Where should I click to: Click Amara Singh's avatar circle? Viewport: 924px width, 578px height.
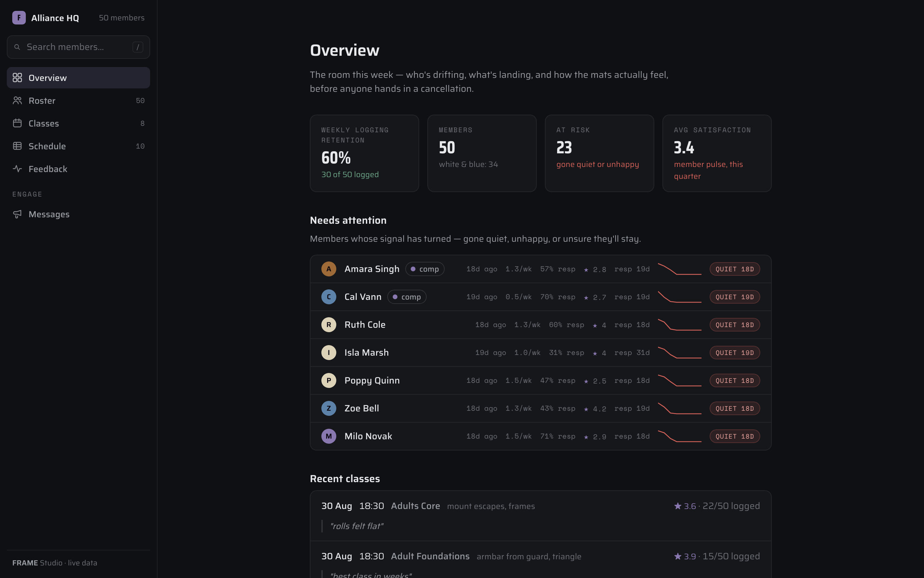pyautogui.click(x=329, y=269)
